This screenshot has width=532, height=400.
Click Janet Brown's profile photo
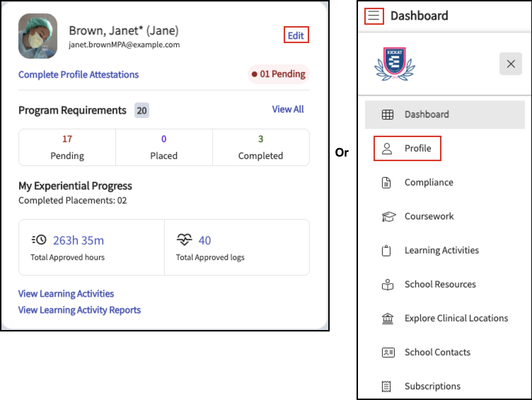38,36
